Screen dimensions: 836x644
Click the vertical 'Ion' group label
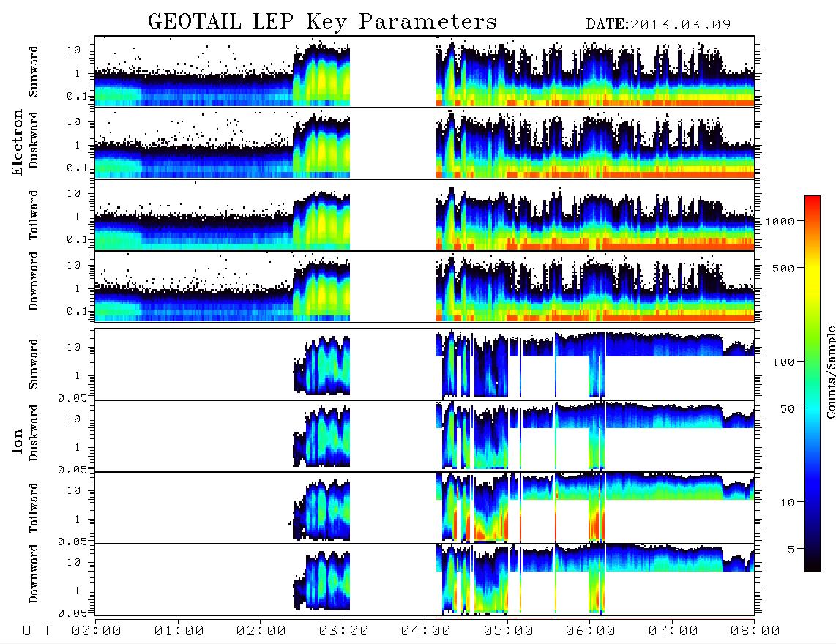point(17,441)
